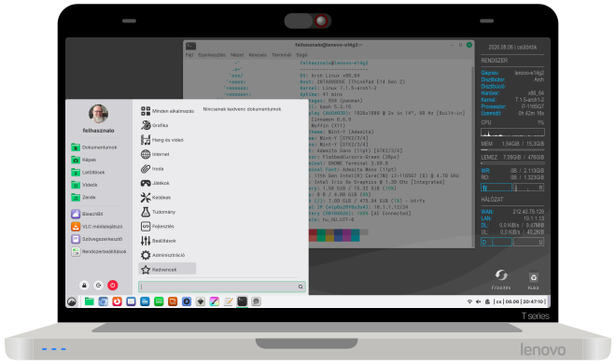The width and height of the screenshot is (616, 364).
Task: Select the Kedvencek category
Action: pos(167,270)
